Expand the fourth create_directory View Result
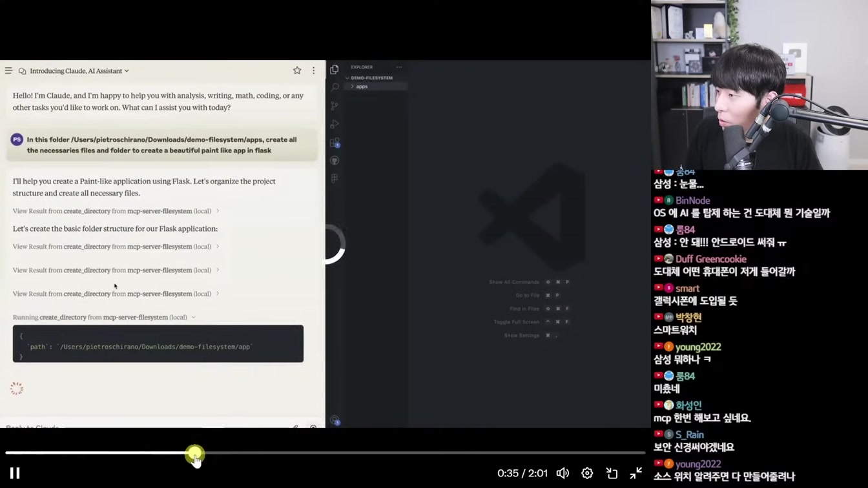The height and width of the screenshot is (488, 868). coord(116,294)
